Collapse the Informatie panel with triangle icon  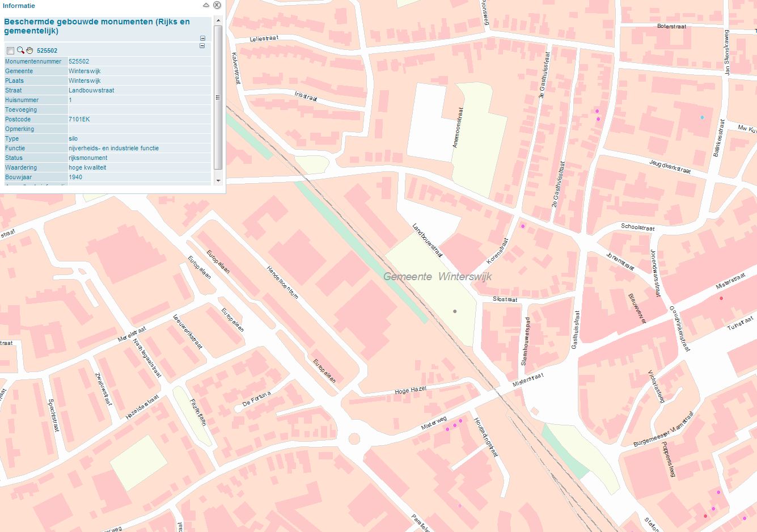(206, 5)
